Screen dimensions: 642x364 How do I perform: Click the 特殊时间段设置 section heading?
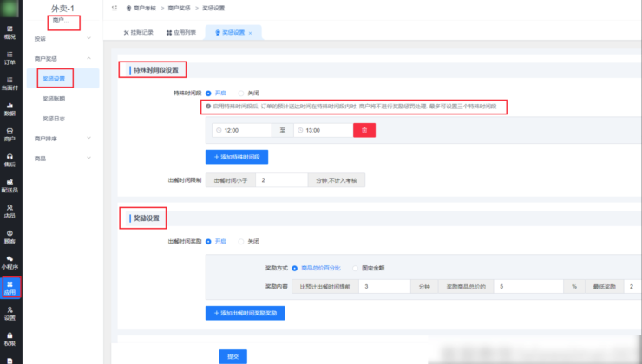(156, 70)
